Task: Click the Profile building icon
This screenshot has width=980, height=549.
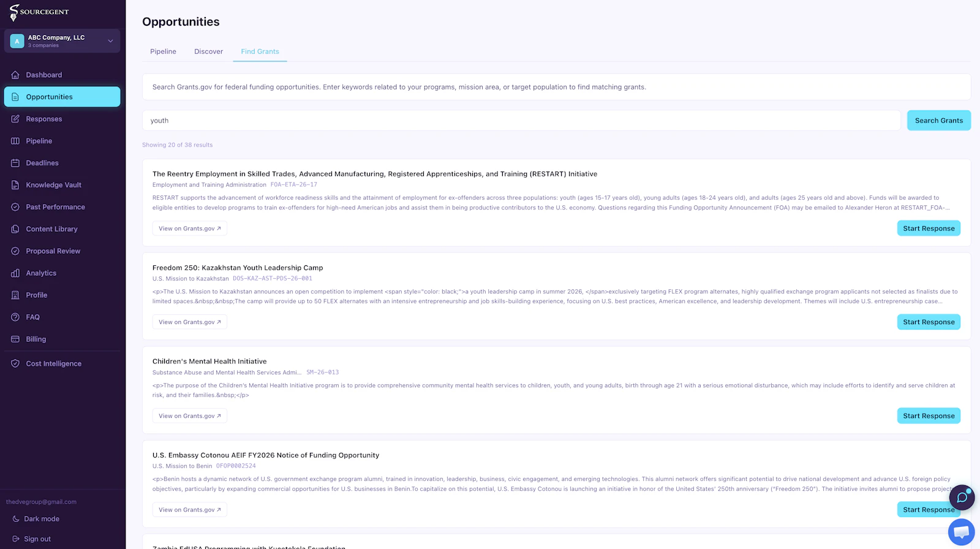Action: point(15,295)
